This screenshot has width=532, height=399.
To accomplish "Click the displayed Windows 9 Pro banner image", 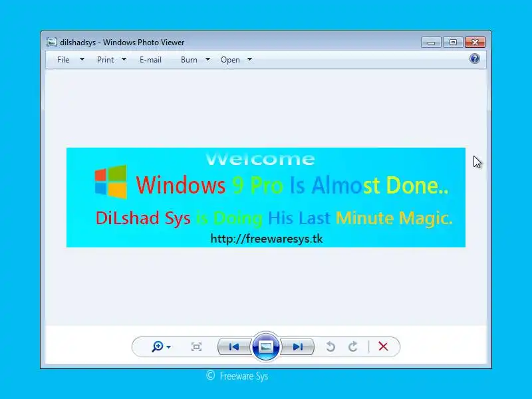I will click(x=265, y=198).
